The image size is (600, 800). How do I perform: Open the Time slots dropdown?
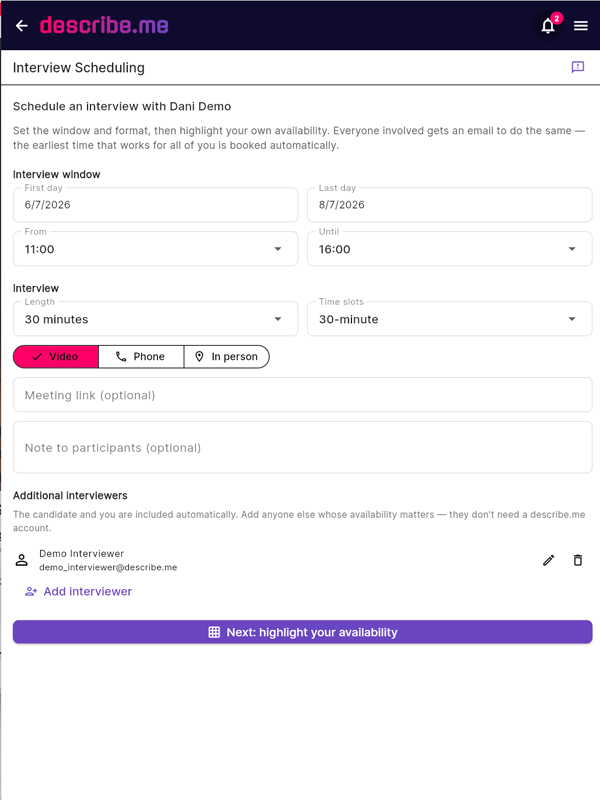click(449, 319)
